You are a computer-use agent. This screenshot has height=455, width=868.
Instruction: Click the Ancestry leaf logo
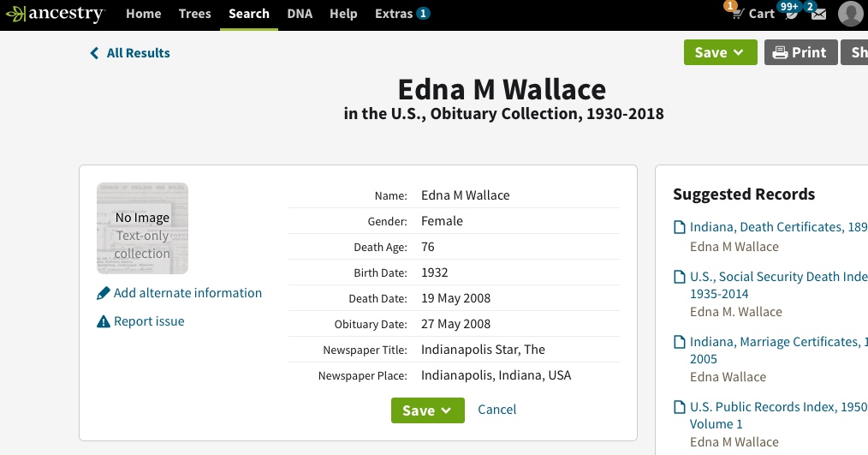point(15,14)
